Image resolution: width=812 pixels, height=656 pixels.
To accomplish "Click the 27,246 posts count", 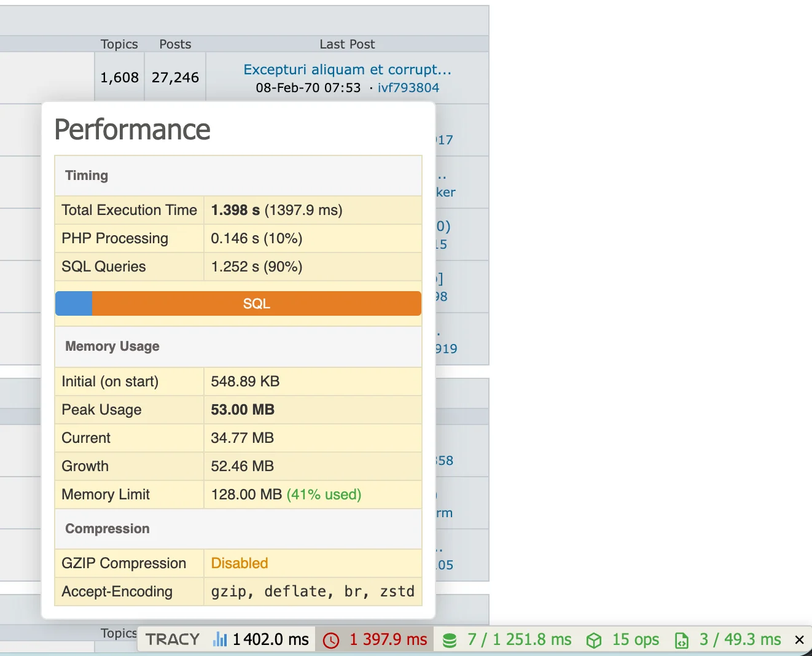I will pos(175,77).
